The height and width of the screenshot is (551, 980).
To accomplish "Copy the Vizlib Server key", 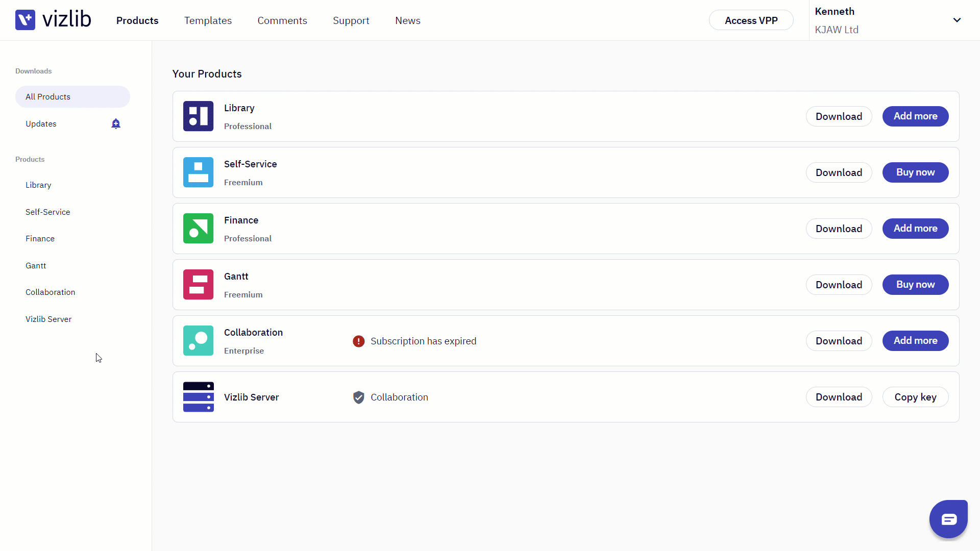I will click(x=916, y=397).
